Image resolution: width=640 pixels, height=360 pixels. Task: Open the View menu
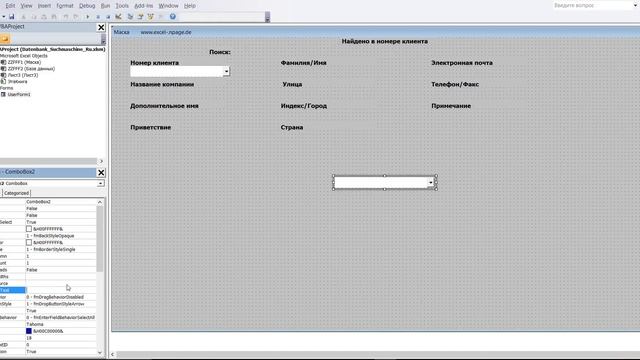tap(26, 6)
